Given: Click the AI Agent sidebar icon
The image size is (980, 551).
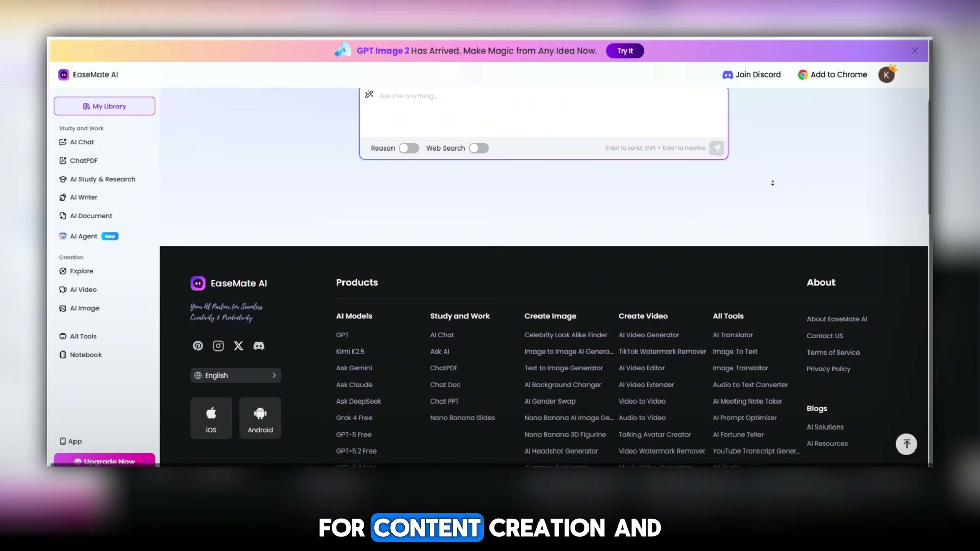Looking at the screenshot, I should [x=63, y=236].
